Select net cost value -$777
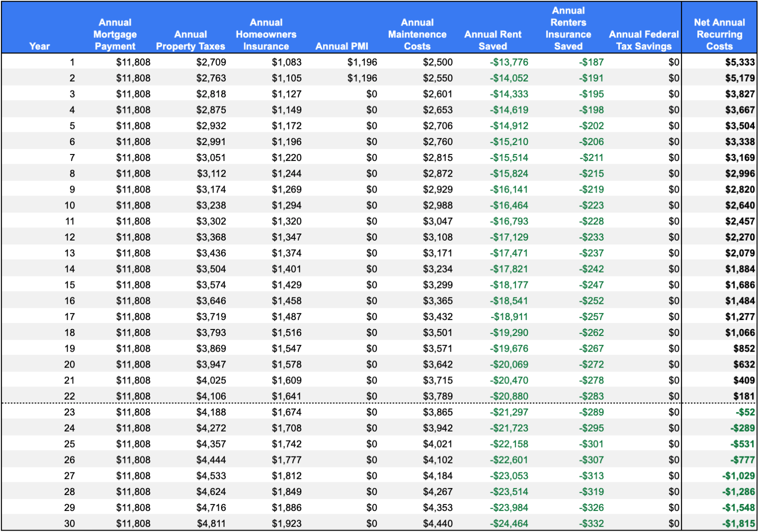759x532 pixels. (x=742, y=460)
